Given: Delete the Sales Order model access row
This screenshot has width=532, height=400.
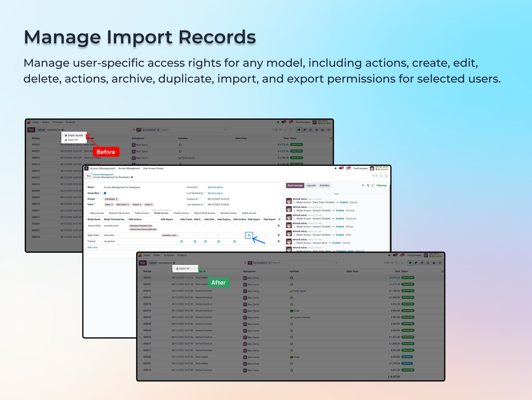Looking at the screenshot, I should point(279,235).
